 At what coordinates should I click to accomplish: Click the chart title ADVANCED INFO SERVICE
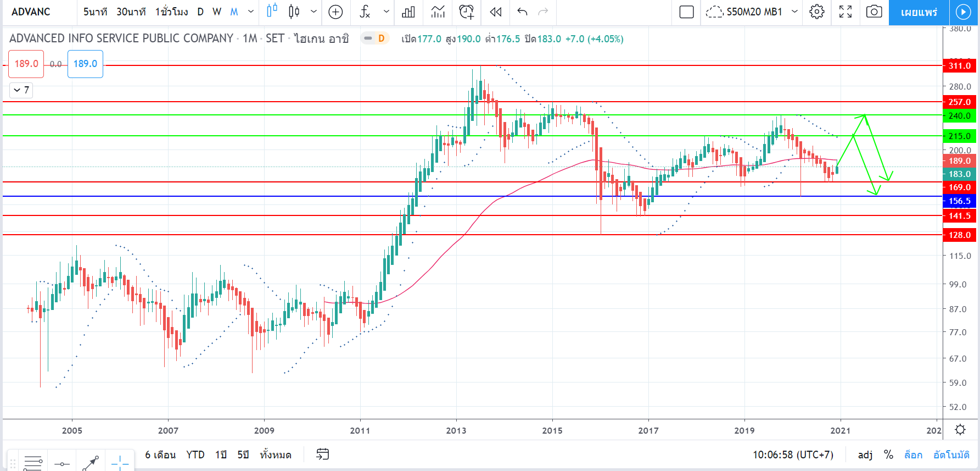(121, 38)
